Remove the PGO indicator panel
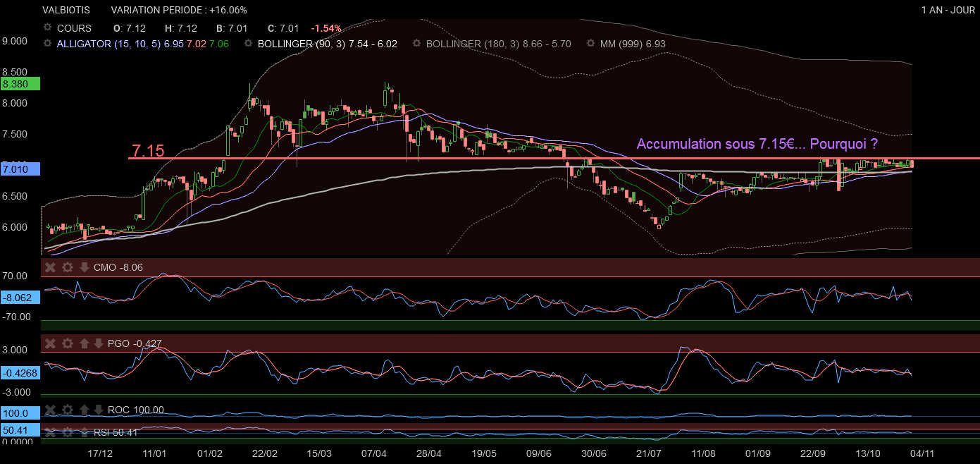This screenshot has height=464, width=980. pos(51,343)
